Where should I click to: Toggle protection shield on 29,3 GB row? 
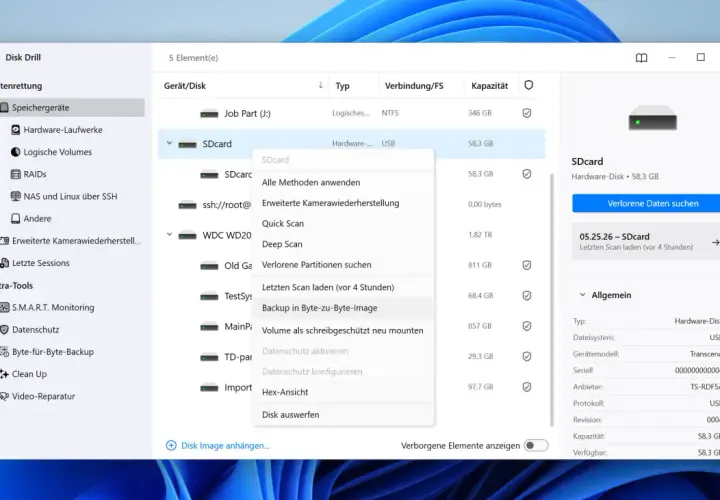pyautogui.click(x=527, y=356)
